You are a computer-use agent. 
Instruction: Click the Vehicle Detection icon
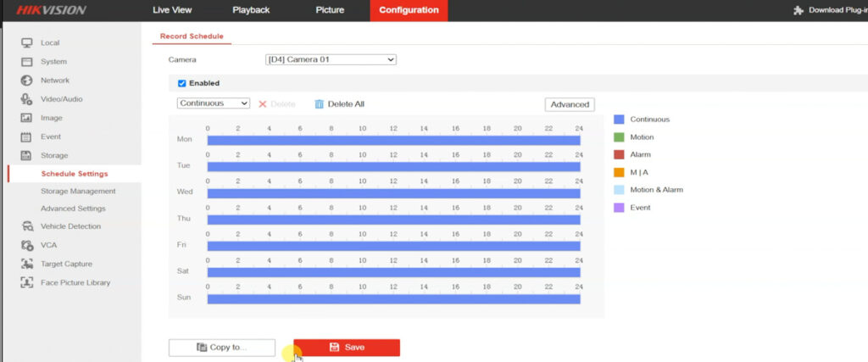[x=26, y=226]
